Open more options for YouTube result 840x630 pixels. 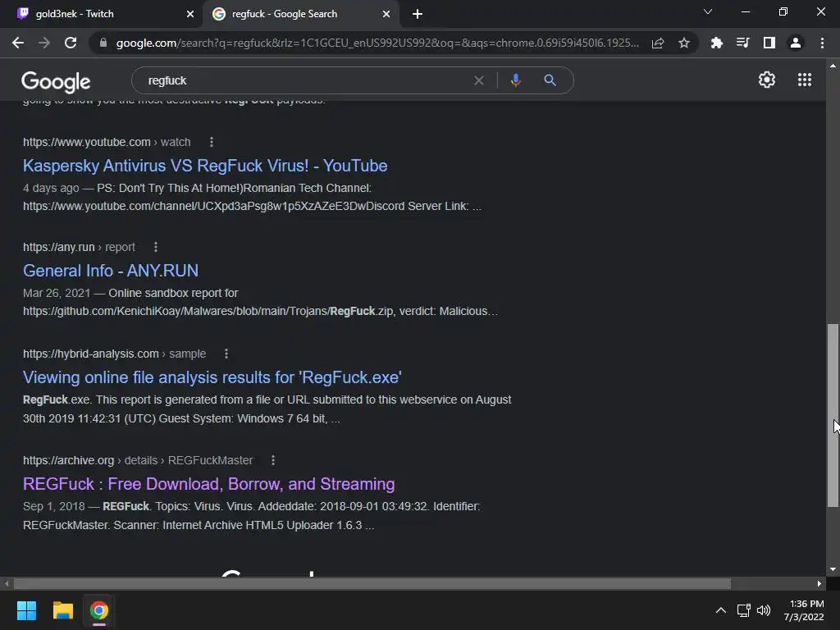click(212, 142)
